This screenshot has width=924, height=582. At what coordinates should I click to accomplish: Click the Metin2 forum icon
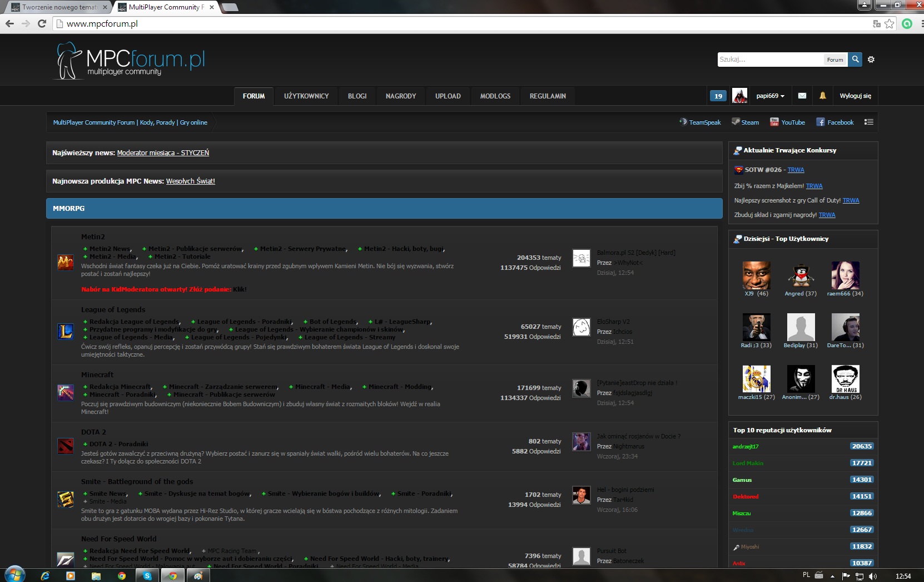[x=66, y=262]
